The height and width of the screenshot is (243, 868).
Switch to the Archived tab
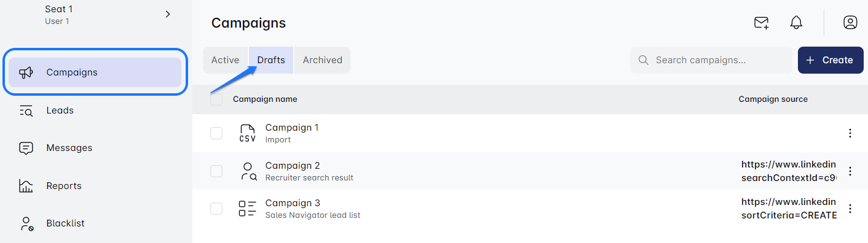click(322, 60)
